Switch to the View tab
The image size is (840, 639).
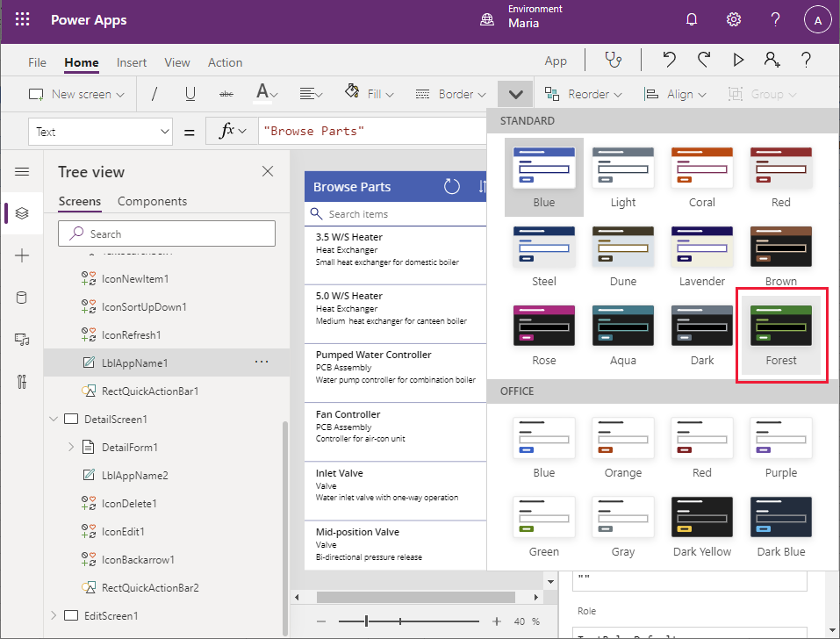[x=177, y=62]
